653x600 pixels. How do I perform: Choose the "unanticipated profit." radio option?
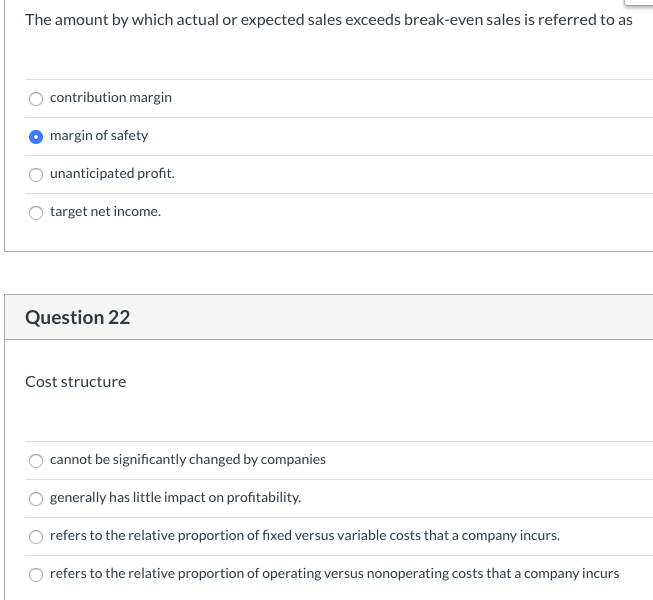[x=36, y=174]
